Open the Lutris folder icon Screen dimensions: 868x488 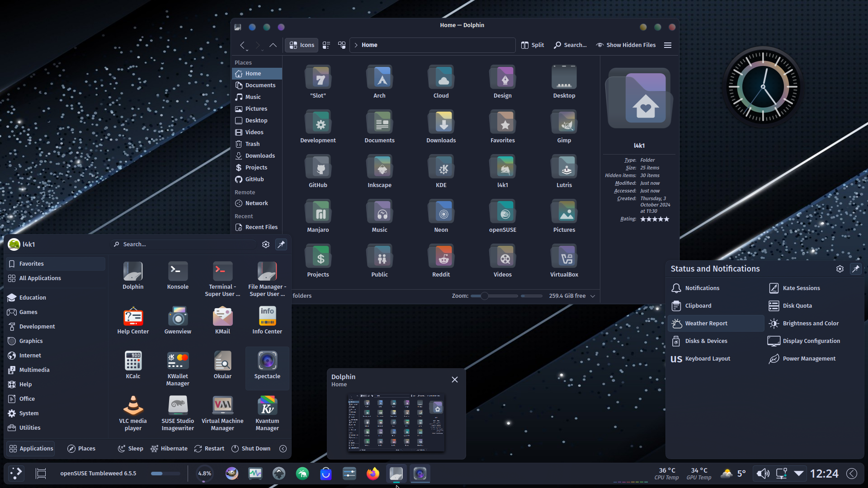[x=564, y=167]
